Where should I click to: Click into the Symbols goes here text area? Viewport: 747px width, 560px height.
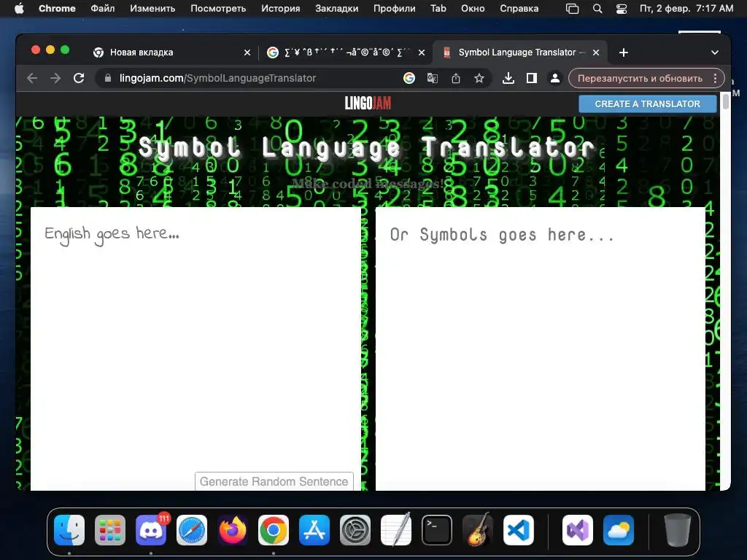click(541, 349)
